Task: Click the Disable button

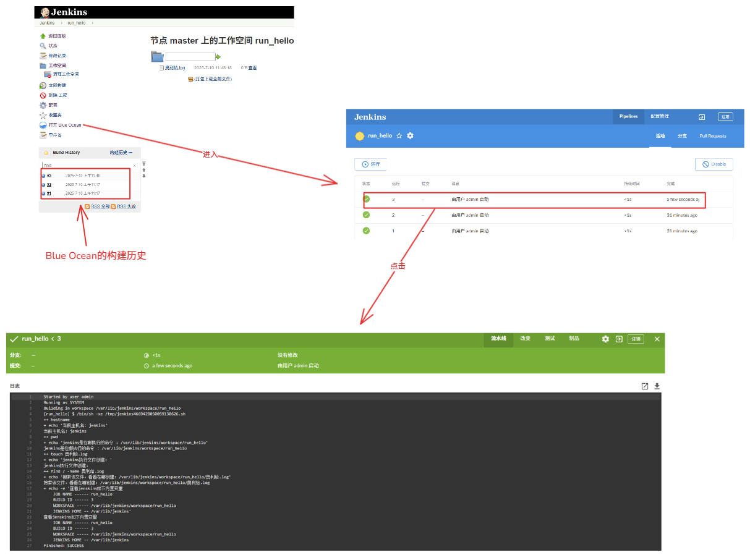Action: (714, 164)
